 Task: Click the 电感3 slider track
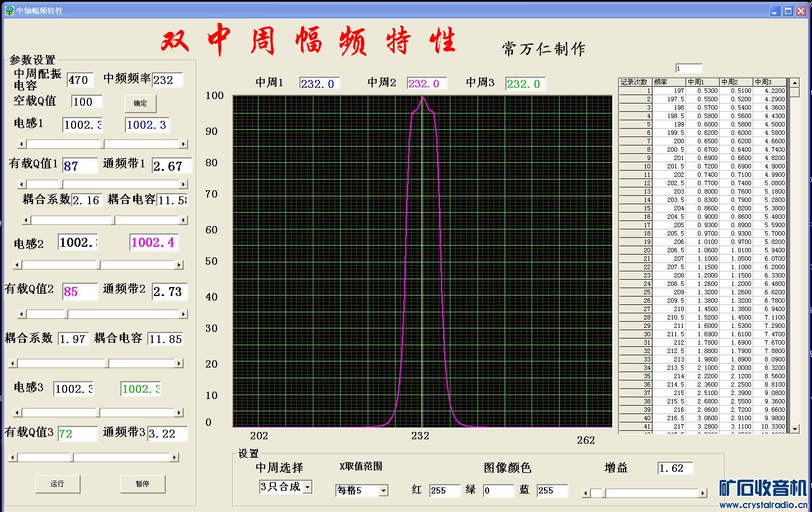98,413
